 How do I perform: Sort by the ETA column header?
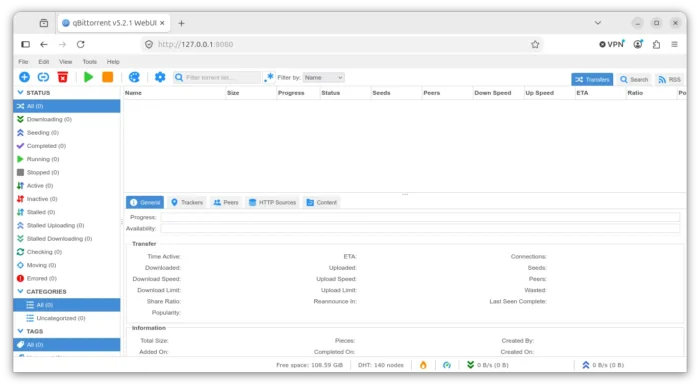(600, 93)
